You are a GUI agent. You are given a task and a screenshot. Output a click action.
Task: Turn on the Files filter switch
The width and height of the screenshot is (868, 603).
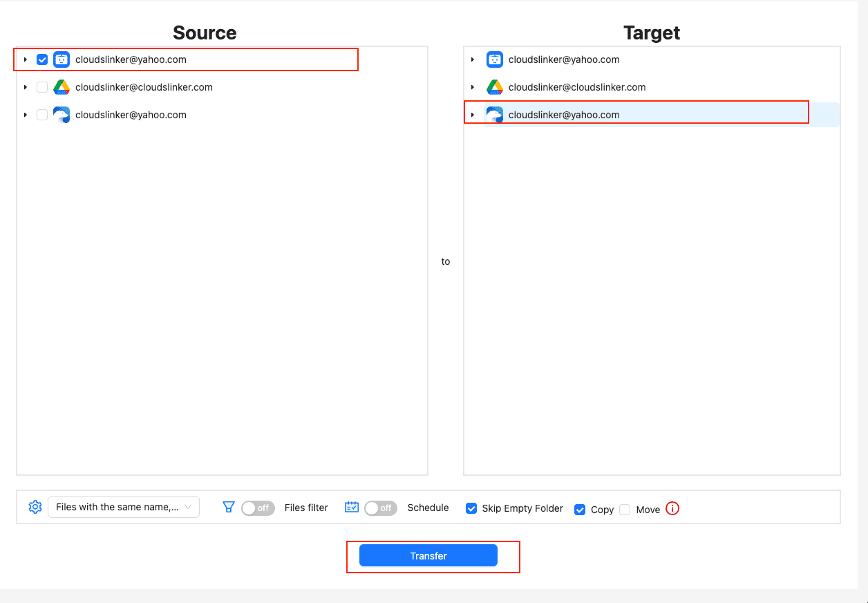pos(258,508)
